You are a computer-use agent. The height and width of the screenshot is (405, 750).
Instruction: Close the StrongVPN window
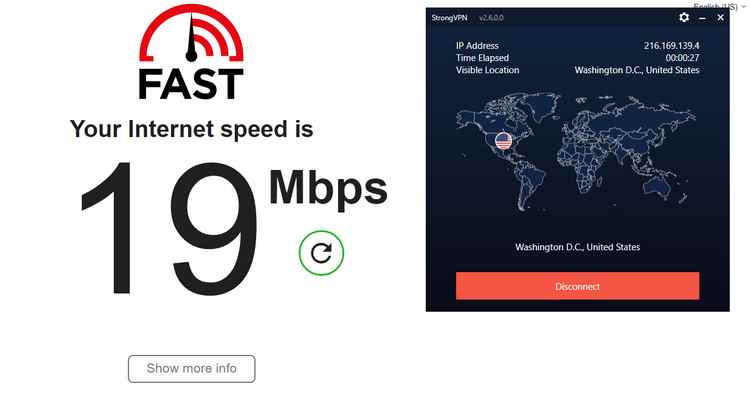pyautogui.click(x=720, y=18)
